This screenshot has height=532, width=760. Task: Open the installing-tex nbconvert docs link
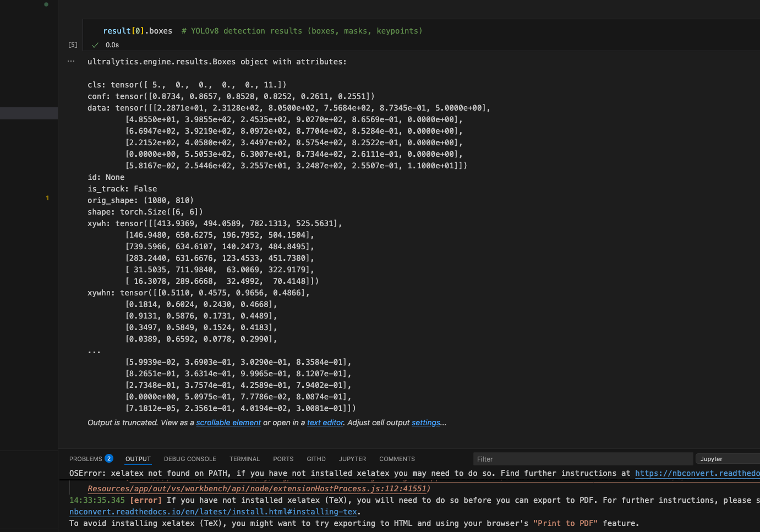pos(213,512)
